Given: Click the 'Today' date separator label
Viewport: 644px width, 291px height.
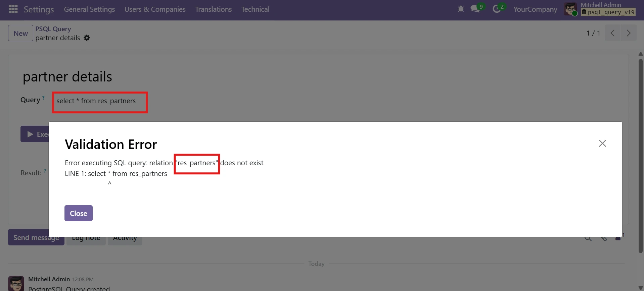Looking at the screenshot, I should point(316,264).
